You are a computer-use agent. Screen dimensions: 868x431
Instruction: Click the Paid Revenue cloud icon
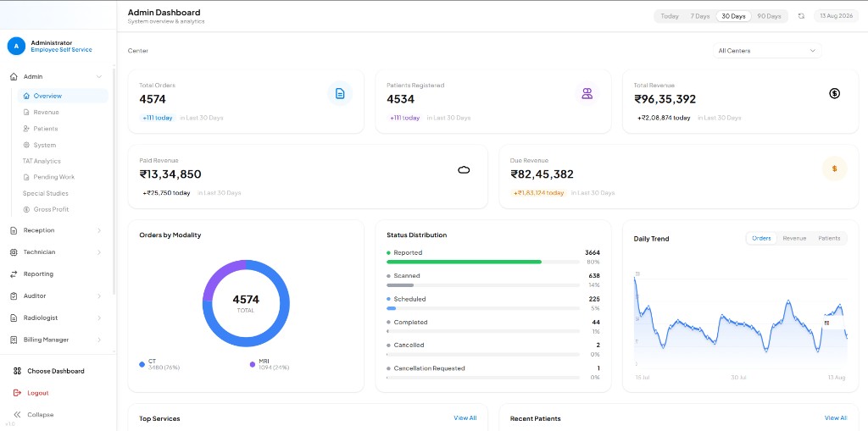(x=464, y=169)
